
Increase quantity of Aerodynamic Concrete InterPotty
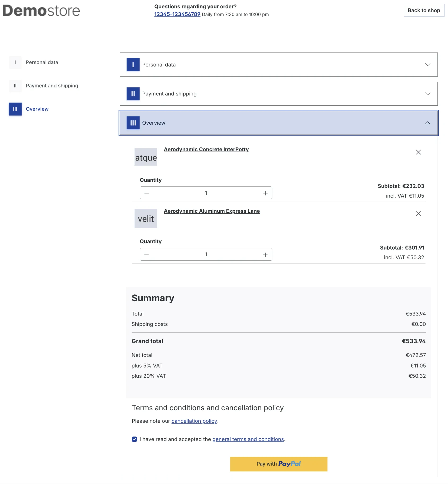coord(265,193)
